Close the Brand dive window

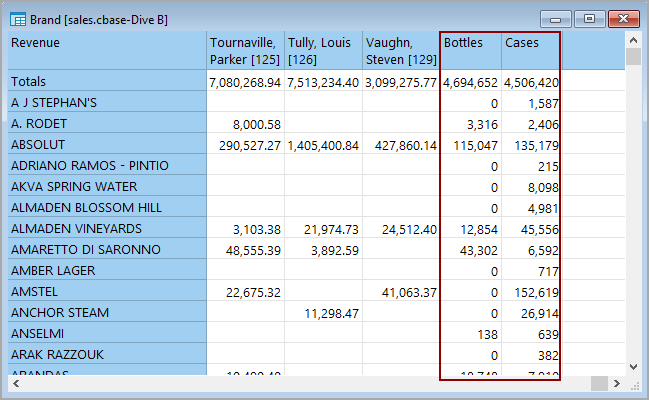point(623,18)
